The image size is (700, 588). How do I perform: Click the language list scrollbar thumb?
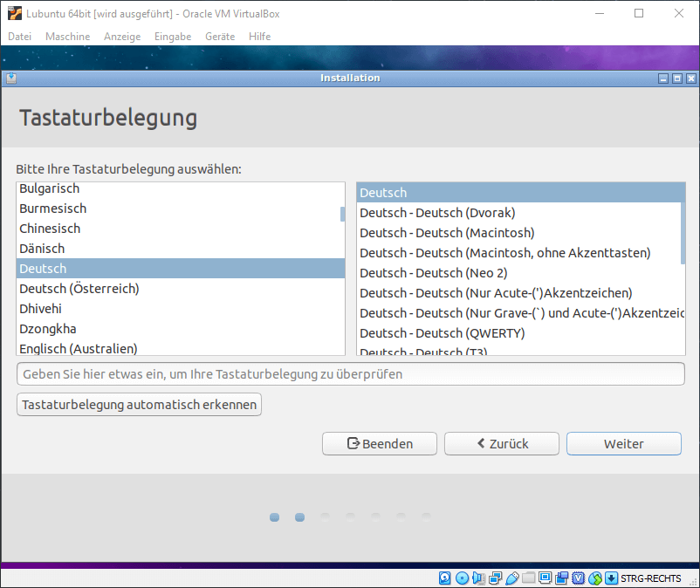[x=342, y=214]
